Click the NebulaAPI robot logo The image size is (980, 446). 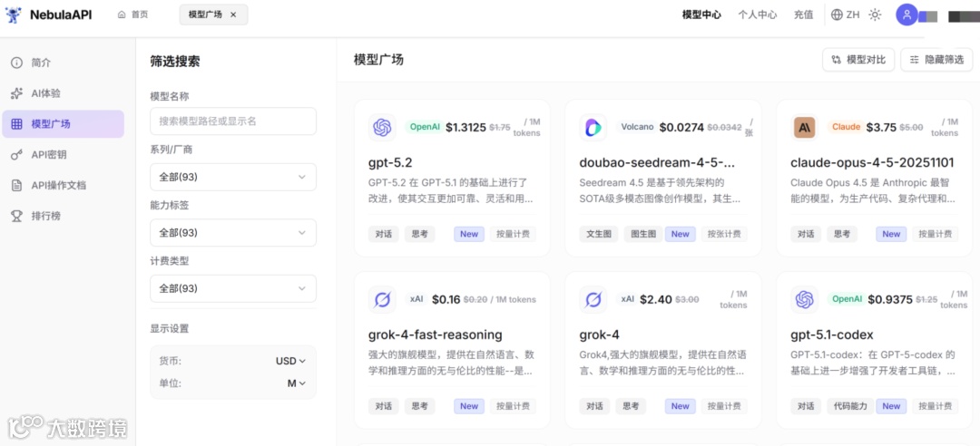(13, 15)
